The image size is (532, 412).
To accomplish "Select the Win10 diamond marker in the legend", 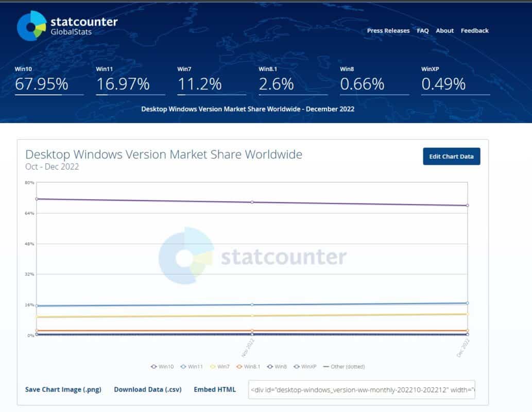I will click(x=153, y=367).
